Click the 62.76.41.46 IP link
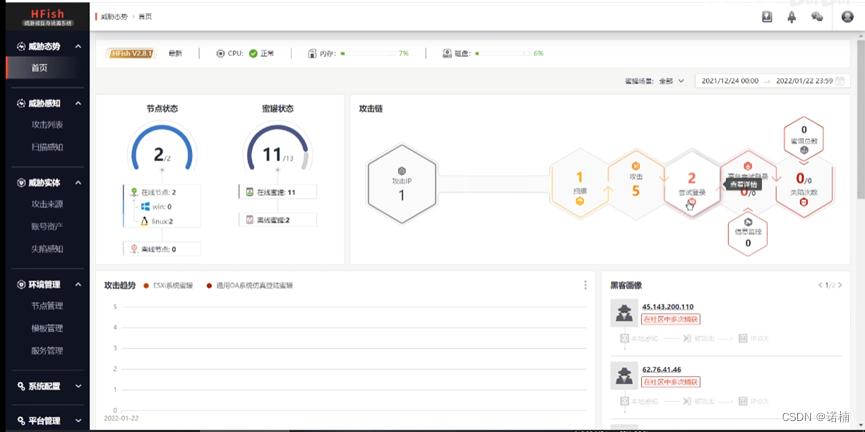 click(662, 370)
